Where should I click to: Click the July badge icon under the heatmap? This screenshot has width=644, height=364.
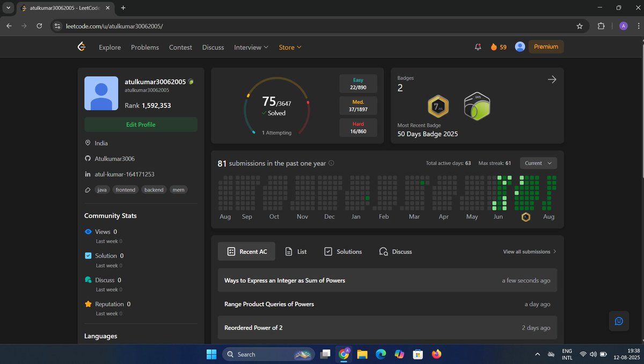click(526, 217)
